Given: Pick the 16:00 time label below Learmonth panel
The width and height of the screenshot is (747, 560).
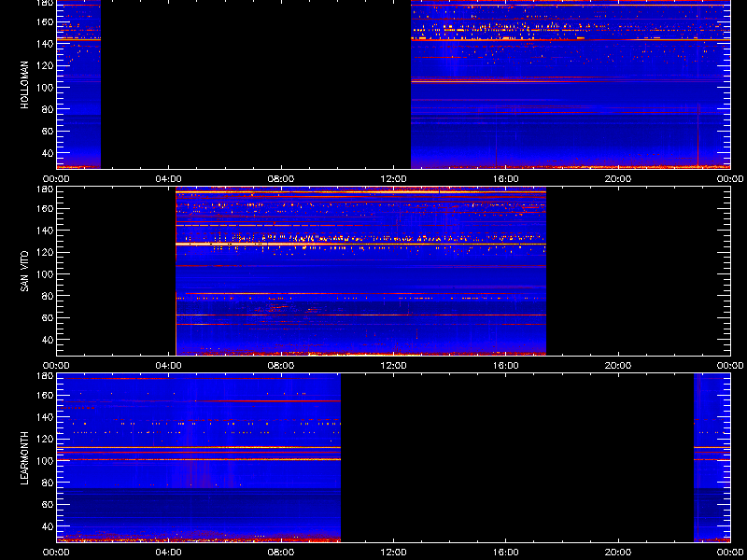Looking at the screenshot, I should point(505,553).
